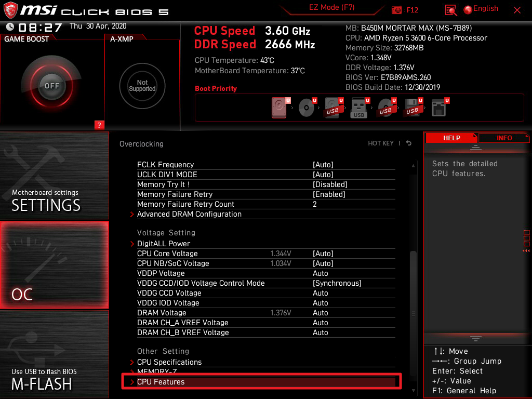Go back with the return arrow icon

pos(408,143)
